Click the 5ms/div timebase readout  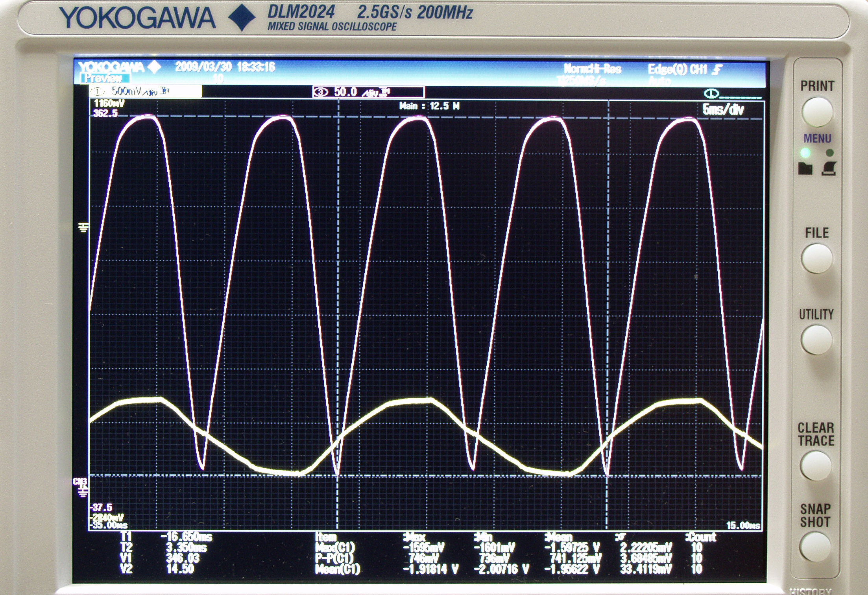point(723,109)
